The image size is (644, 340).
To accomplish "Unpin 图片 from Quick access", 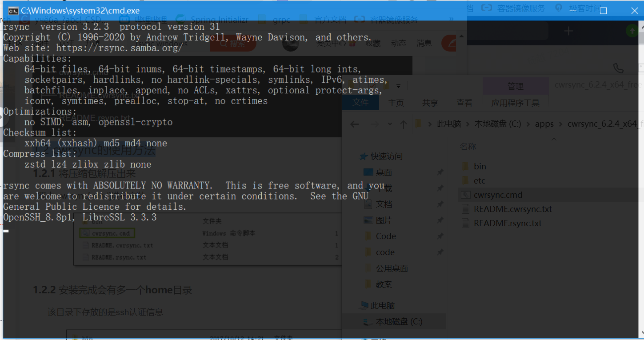I will [440, 220].
